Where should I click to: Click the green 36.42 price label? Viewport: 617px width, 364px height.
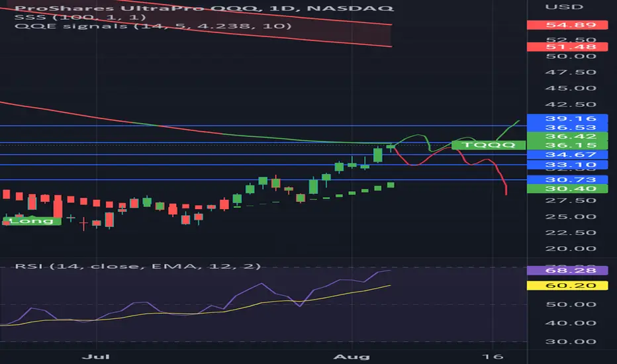(x=567, y=136)
